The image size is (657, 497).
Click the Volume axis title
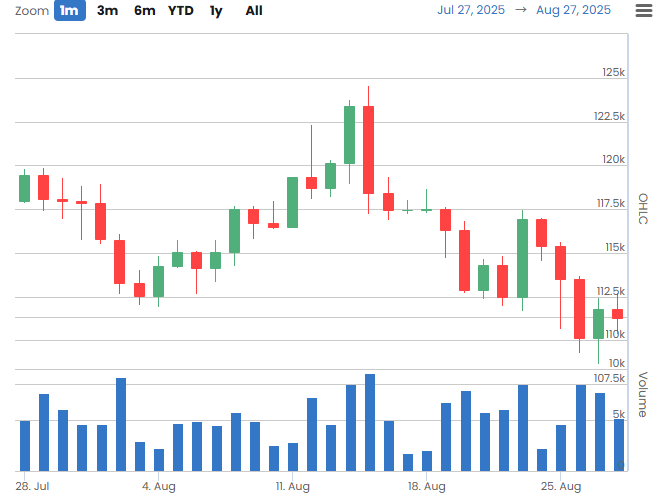coord(643,394)
